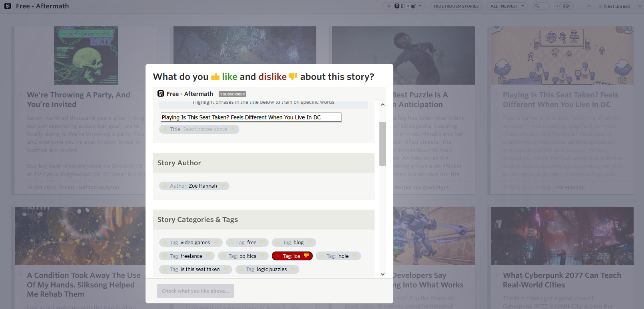Click thumbs up on the video games tag

point(165,243)
